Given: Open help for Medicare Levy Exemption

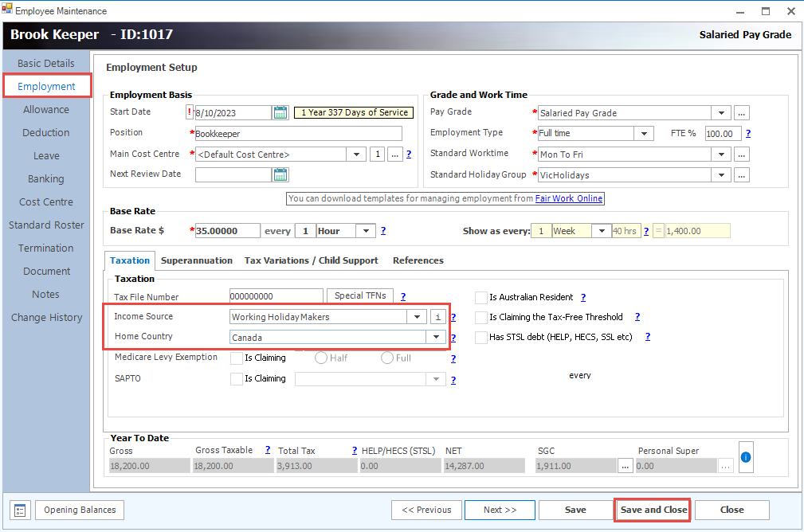Looking at the screenshot, I should coord(453,358).
